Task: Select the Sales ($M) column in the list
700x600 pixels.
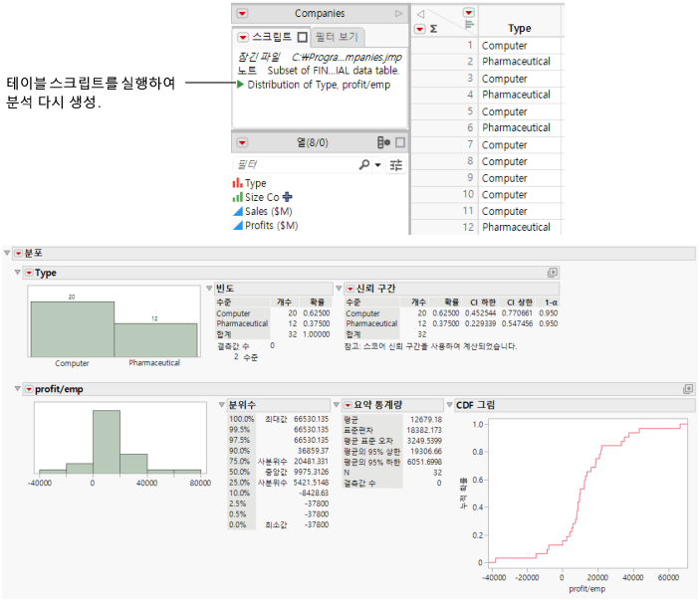Action: (268, 212)
